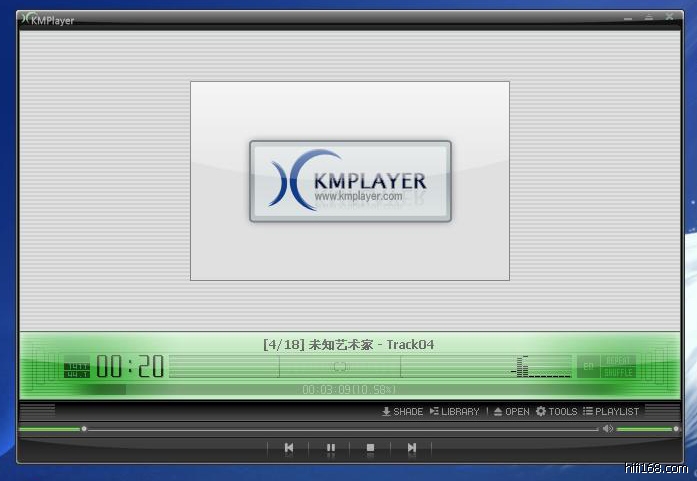The width and height of the screenshot is (697, 481).
Task: Toggle the SHUFFLE mode
Action: (619, 372)
